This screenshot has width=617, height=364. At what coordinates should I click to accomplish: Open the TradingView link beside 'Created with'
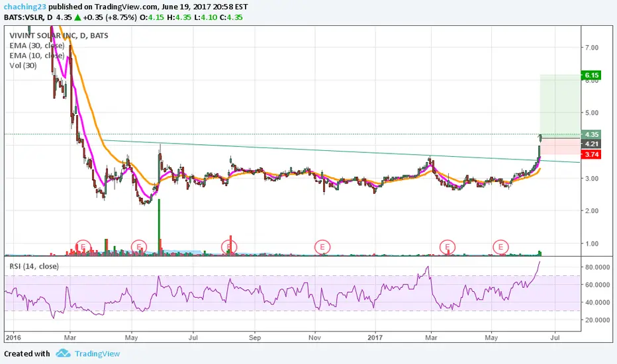[x=97, y=354]
